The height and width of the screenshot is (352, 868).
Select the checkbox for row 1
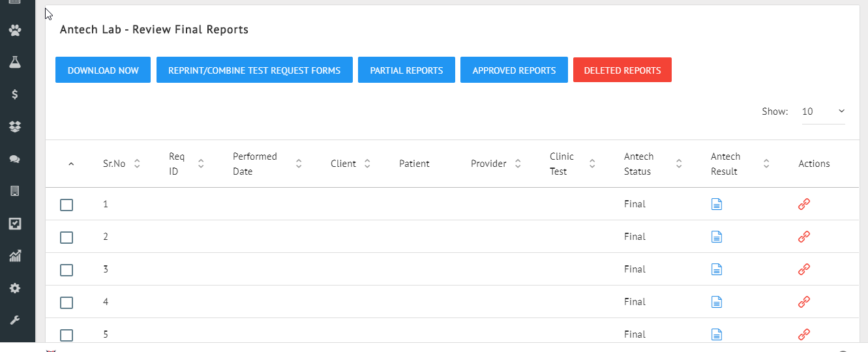click(x=67, y=205)
